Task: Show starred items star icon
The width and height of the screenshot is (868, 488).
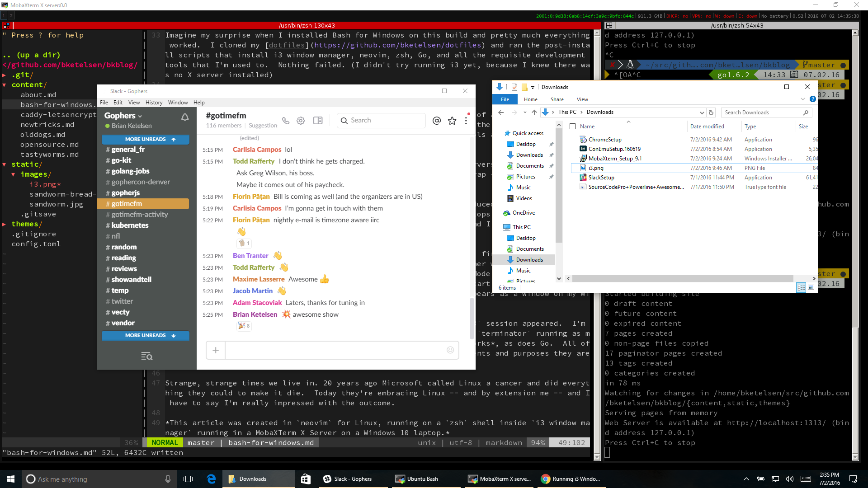Action: pos(452,121)
